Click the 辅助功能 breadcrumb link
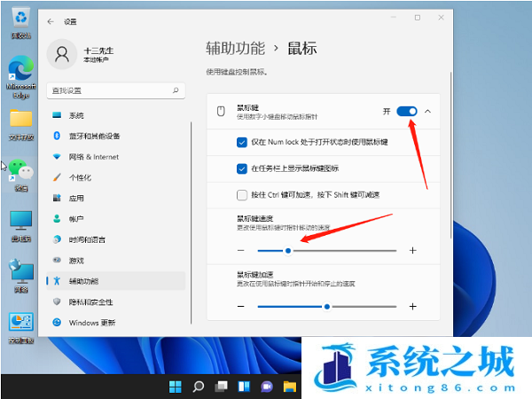Screen dimensions: 532x399 (233, 48)
